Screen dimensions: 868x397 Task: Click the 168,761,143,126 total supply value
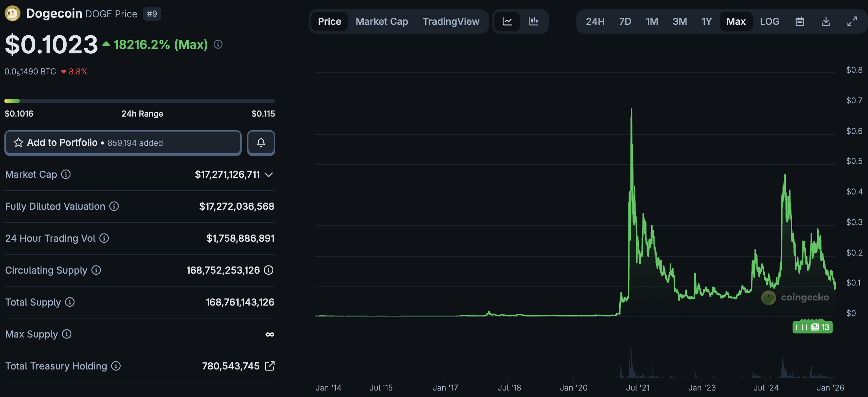point(240,302)
